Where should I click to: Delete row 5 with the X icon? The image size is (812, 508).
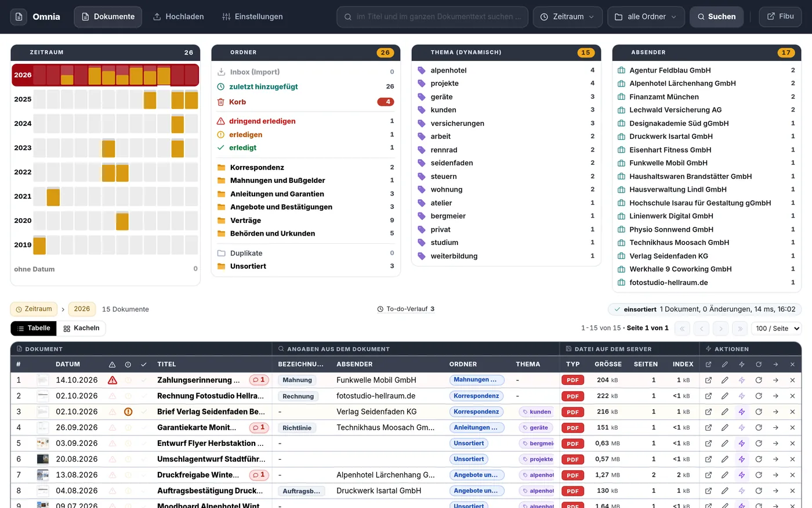tap(792, 443)
